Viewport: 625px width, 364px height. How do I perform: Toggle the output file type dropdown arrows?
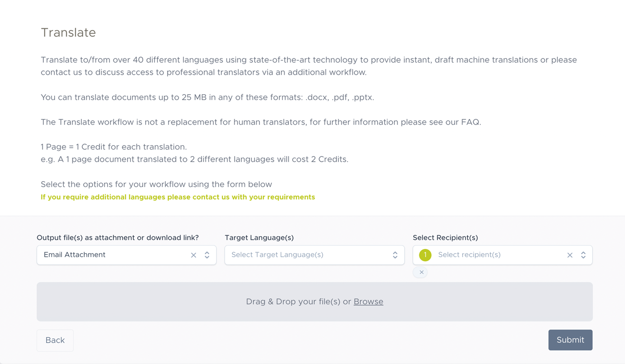click(207, 255)
